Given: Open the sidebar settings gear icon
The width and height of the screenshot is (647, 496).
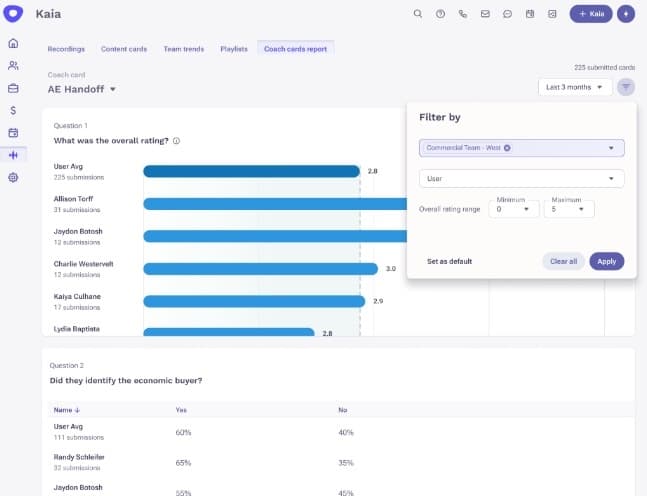Looking at the screenshot, I should (x=13, y=177).
